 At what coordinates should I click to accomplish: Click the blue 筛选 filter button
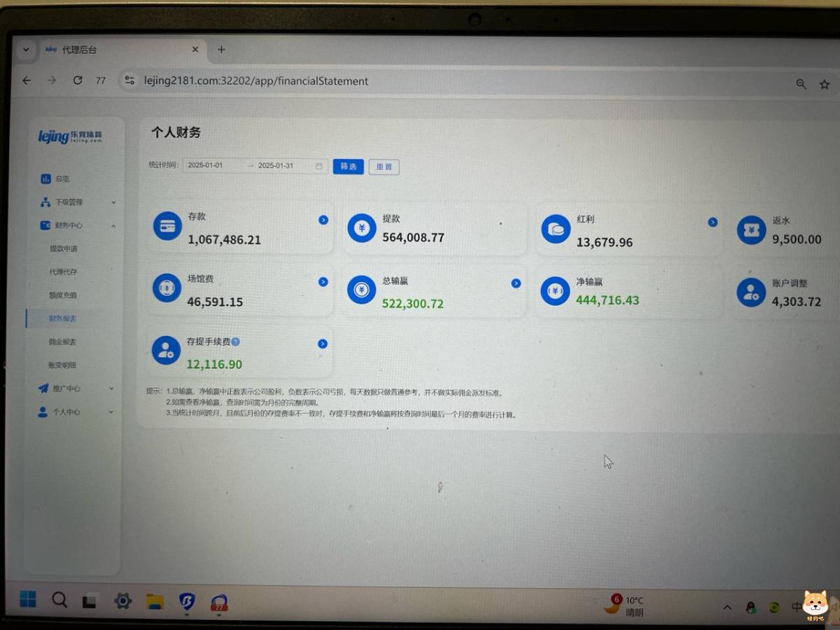click(x=348, y=167)
